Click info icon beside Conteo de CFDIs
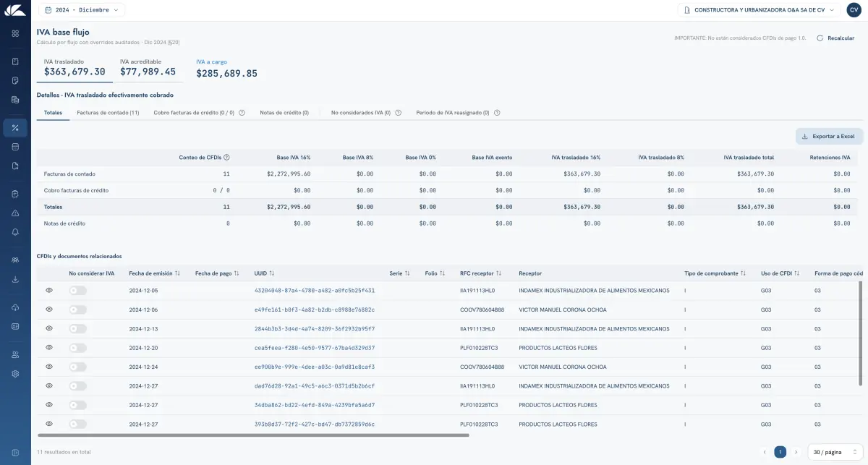Screen dimensions: 868x465 pos(226,157)
